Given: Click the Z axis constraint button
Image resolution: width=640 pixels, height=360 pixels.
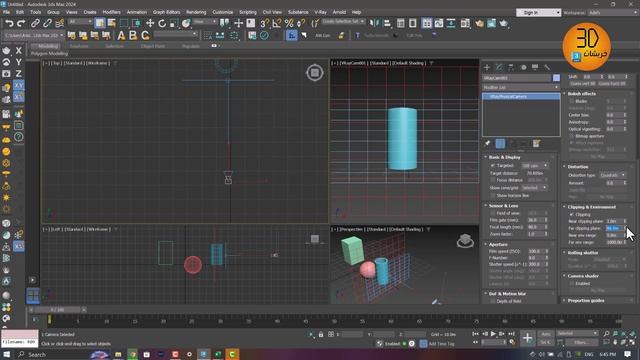Looking at the screenshot, I should click(x=19, y=73).
